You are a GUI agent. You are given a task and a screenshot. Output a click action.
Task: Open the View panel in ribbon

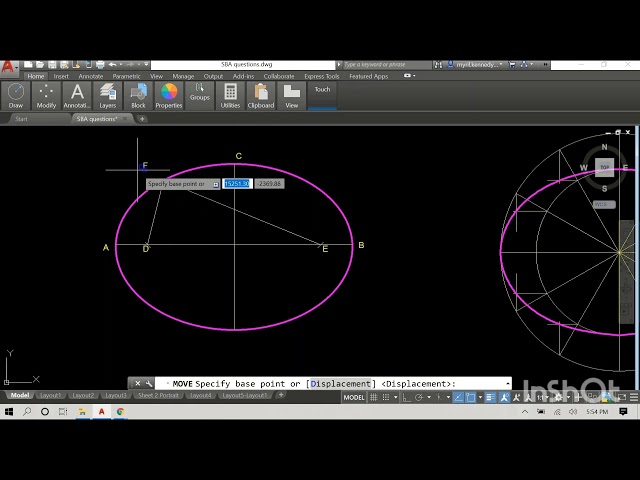[291, 96]
